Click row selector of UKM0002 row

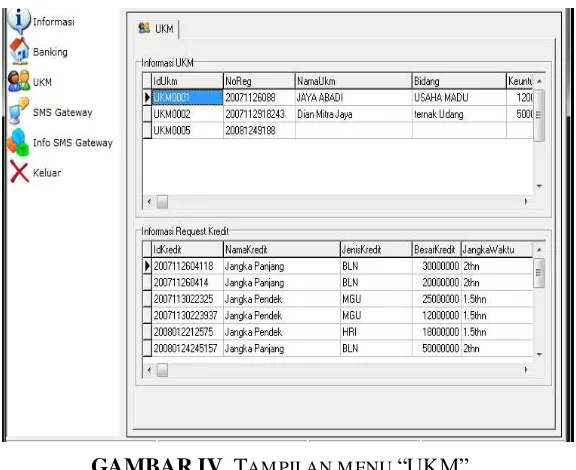[x=147, y=114]
